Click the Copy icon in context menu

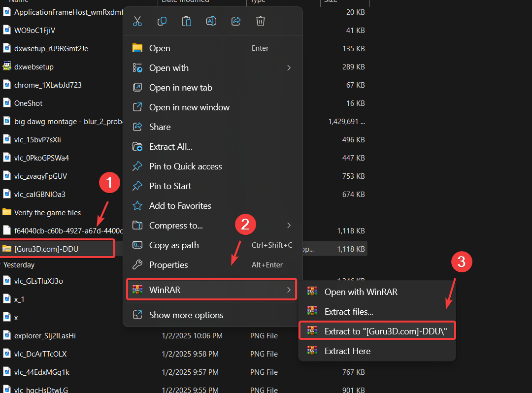click(x=162, y=21)
